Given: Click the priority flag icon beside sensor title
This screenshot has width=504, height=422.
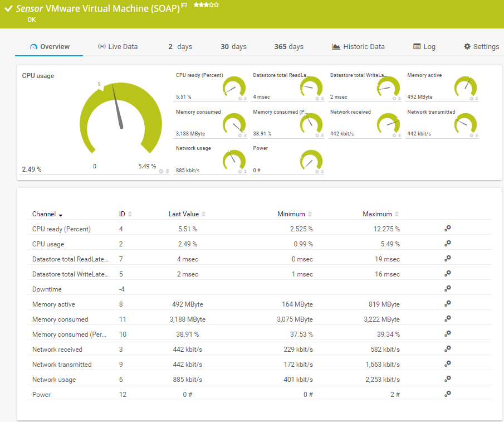Looking at the screenshot, I should (184, 6).
